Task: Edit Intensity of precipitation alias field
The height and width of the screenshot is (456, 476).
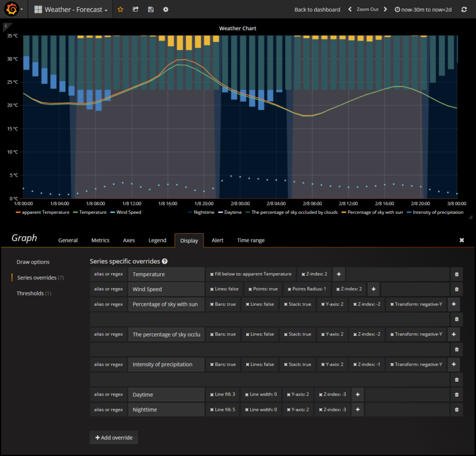Action: tap(166, 364)
